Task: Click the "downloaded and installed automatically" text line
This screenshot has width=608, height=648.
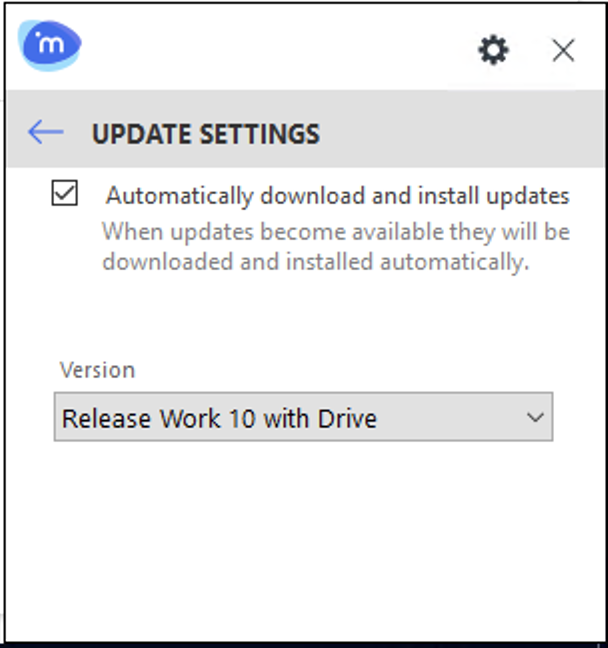Action: click(x=315, y=264)
